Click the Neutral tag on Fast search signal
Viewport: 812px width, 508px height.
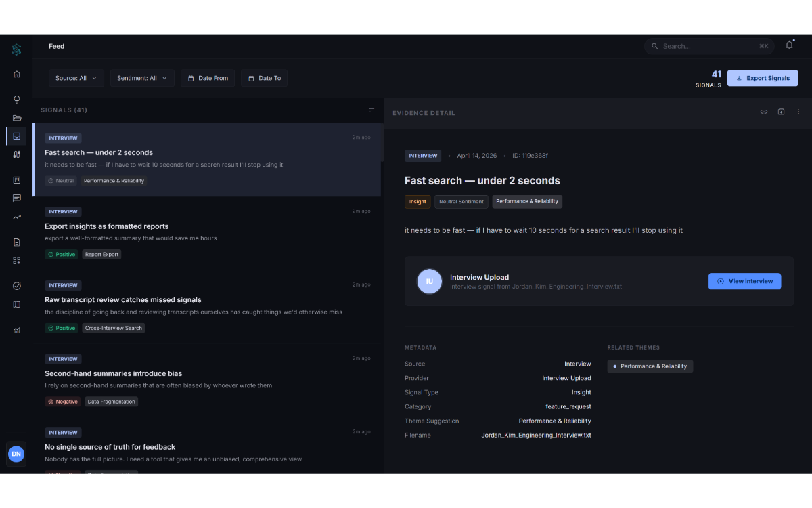click(x=61, y=181)
